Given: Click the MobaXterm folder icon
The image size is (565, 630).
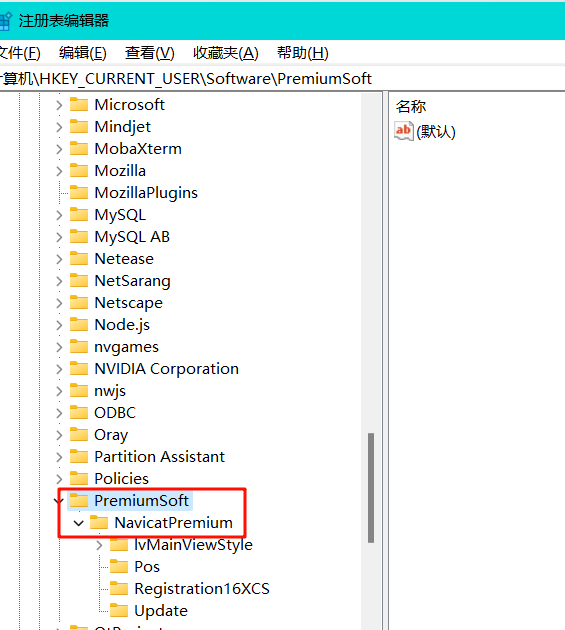Looking at the screenshot, I should click(79, 149).
